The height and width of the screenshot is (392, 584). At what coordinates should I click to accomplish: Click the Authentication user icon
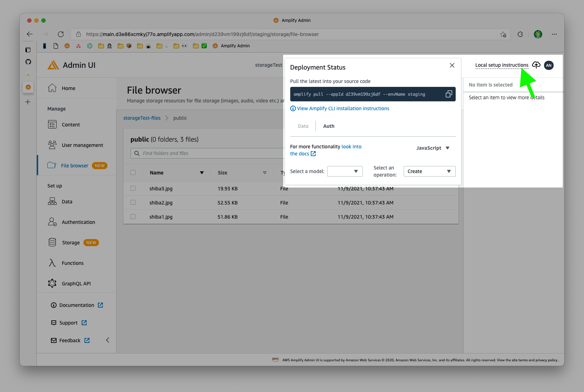[x=52, y=222]
